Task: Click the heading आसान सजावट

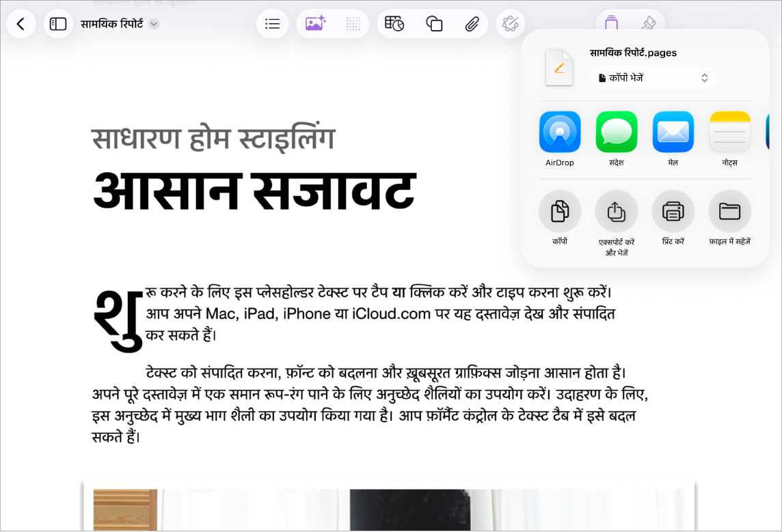Action: click(254, 191)
